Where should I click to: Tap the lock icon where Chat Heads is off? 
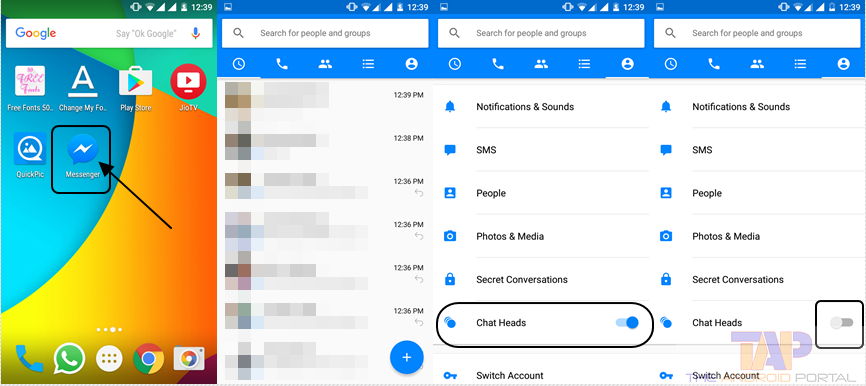[x=666, y=279]
